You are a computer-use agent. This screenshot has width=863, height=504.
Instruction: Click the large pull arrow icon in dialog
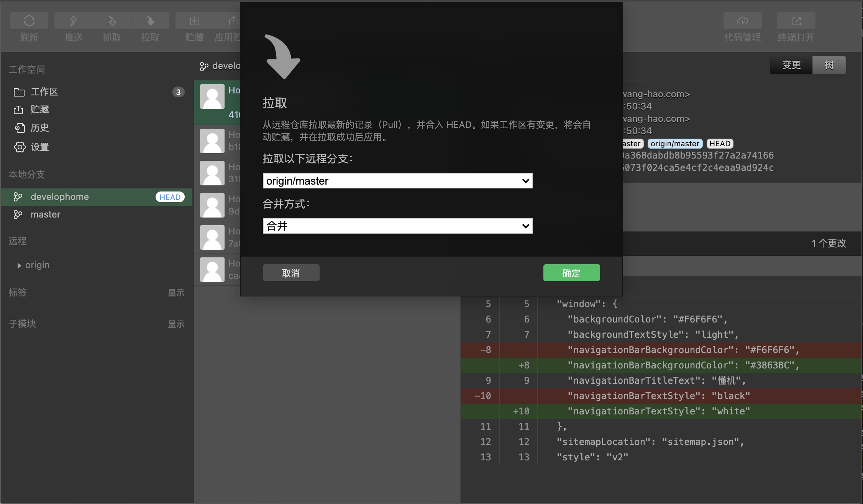282,57
